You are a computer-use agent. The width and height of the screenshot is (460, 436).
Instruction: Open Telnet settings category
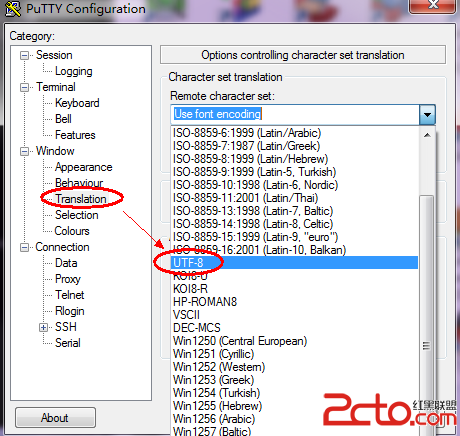69,295
